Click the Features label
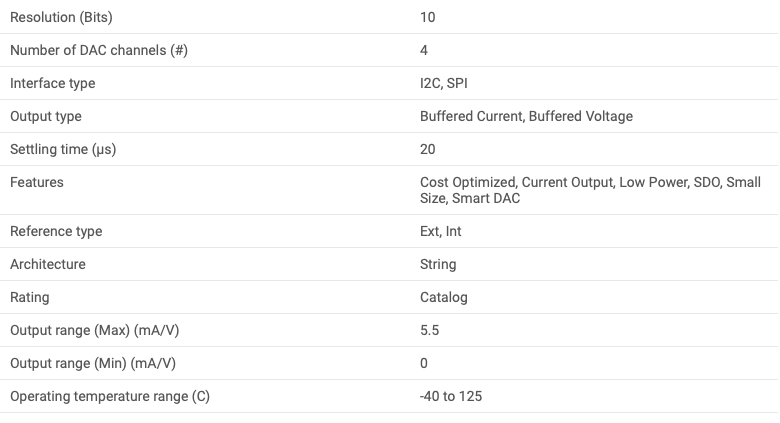The image size is (780, 423). [36, 182]
